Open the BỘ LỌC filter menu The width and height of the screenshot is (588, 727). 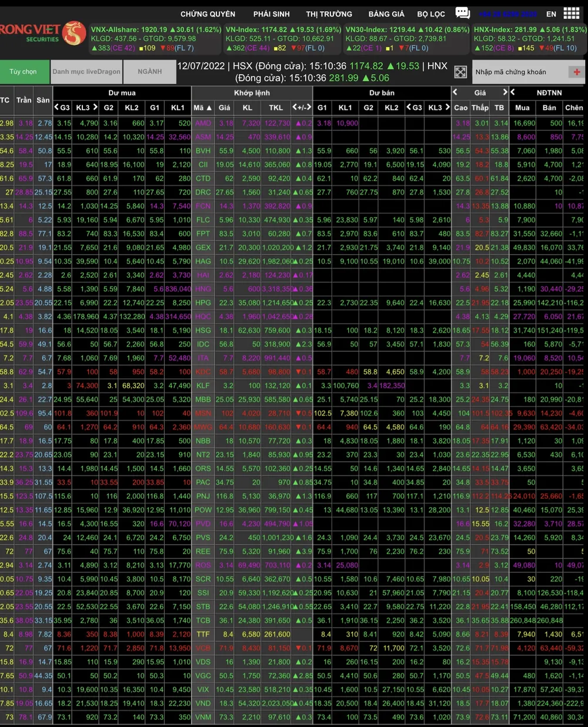pos(431,14)
